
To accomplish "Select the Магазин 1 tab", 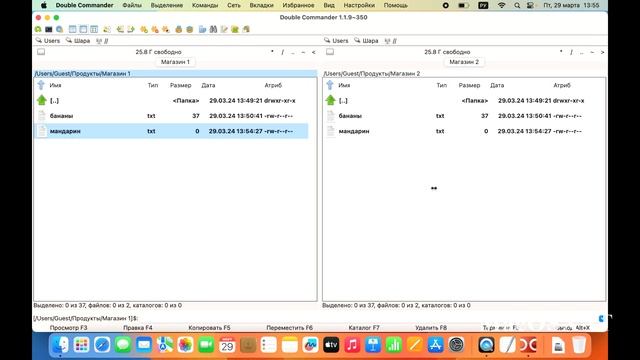I will 175,62.
